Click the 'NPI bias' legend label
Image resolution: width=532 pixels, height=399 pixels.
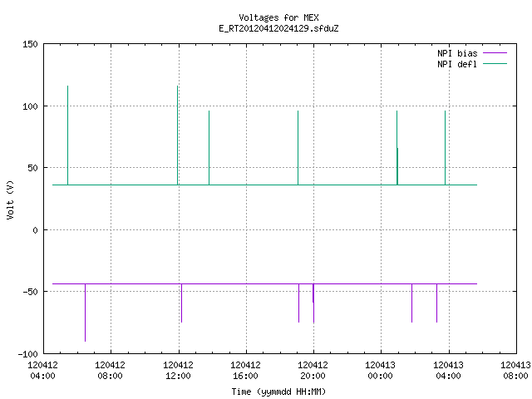457,53
